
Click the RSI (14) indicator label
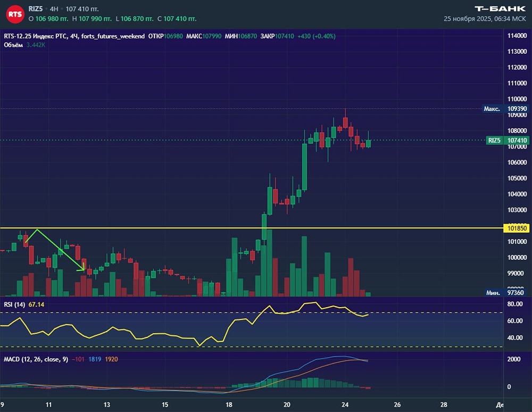[x=14, y=304]
